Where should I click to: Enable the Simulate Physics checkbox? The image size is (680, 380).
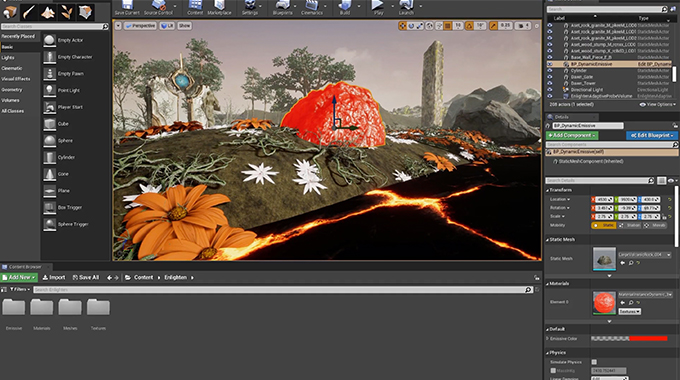tap(594, 362)
